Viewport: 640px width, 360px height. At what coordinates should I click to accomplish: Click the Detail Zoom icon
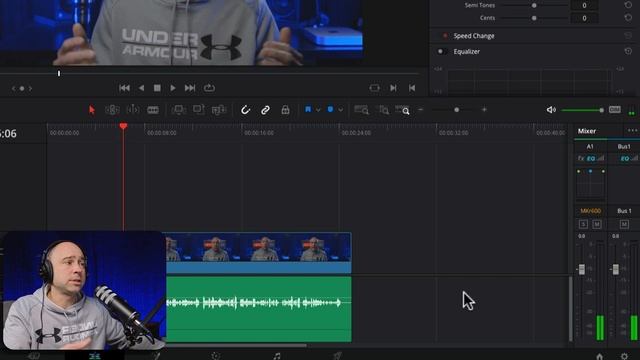[383, 110]
